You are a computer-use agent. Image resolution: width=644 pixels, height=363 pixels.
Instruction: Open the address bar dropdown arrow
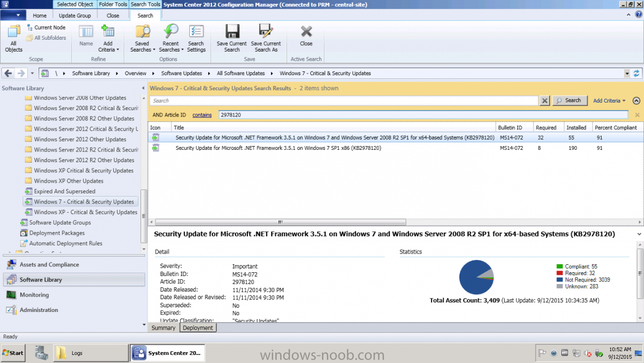point(627,74)
